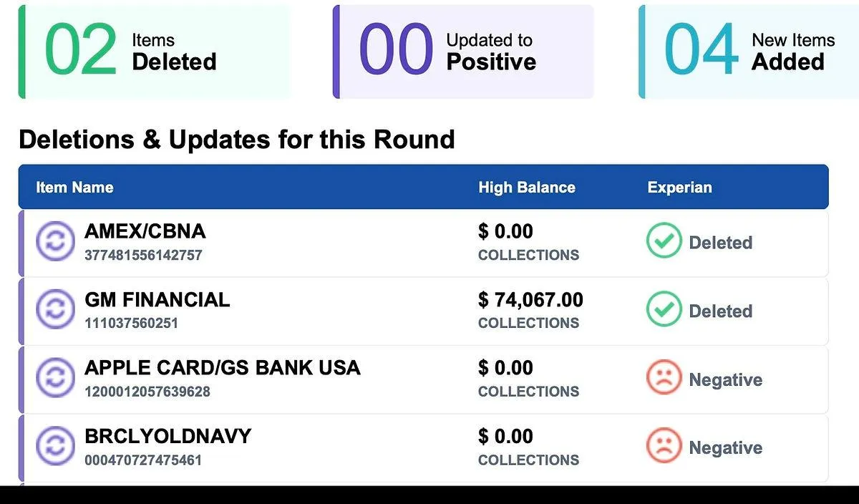Click refresh icon beside AMEX/CBNA
The width and height of the screenshot is (859, 504).
pos(55,242)
